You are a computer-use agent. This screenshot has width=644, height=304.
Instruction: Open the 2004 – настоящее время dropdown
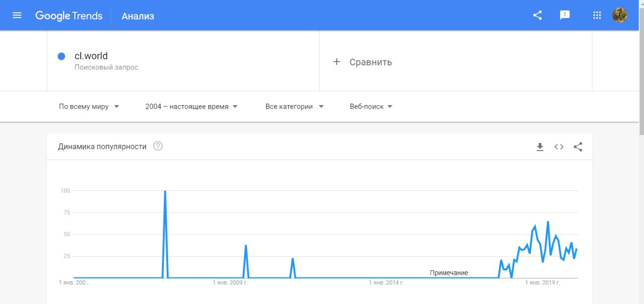click(x=191, y=107)
